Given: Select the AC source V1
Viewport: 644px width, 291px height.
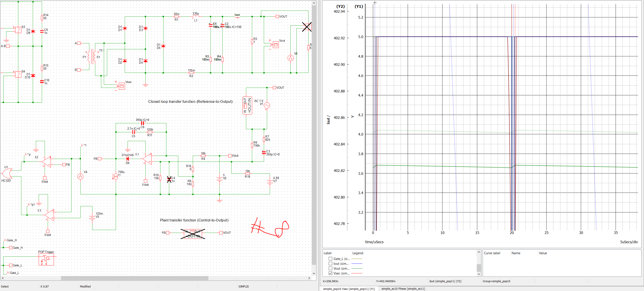Looking at the screenshot, I should pyautogui.click(x=267, y=105).
